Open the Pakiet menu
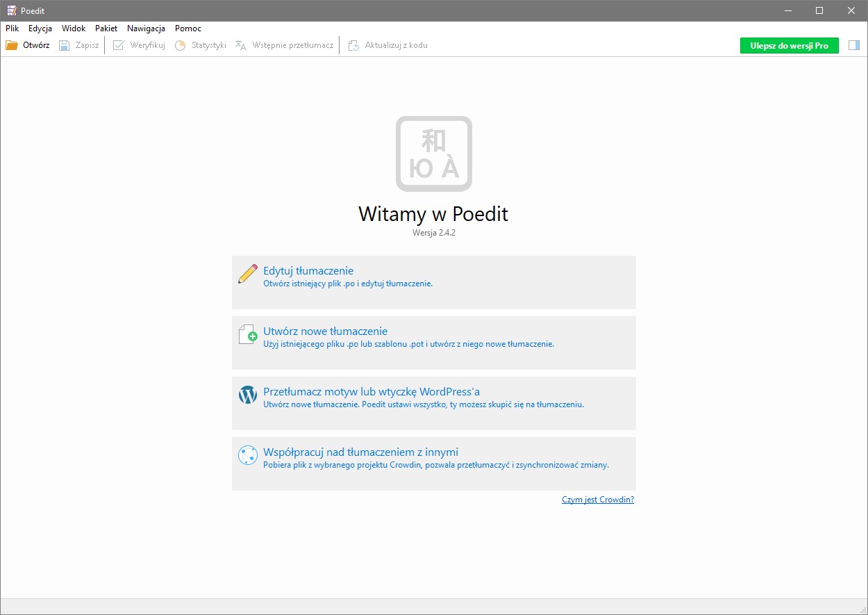The width and height of the screenshot is (868, 615). click(106, 28)
